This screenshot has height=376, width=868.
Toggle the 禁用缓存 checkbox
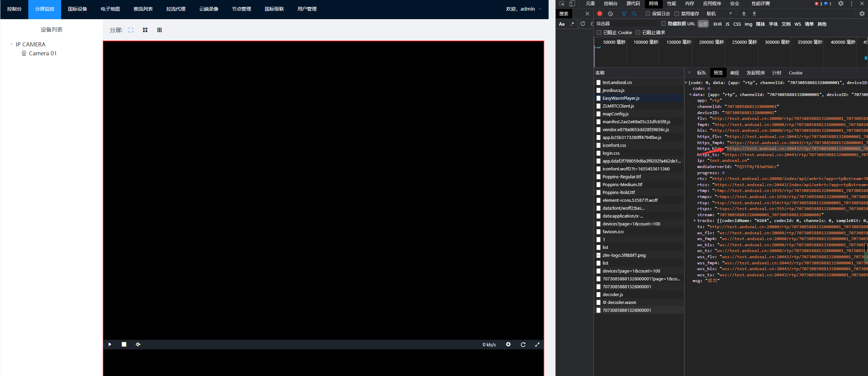677,14
